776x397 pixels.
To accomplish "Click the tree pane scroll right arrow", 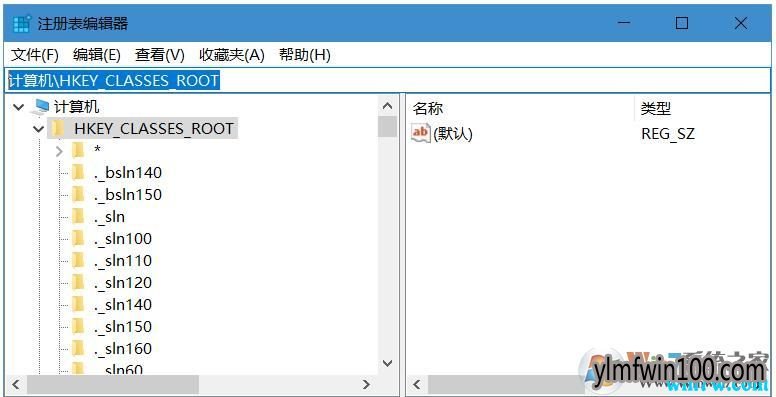I will pyautogui.click(x=366, y=384).
